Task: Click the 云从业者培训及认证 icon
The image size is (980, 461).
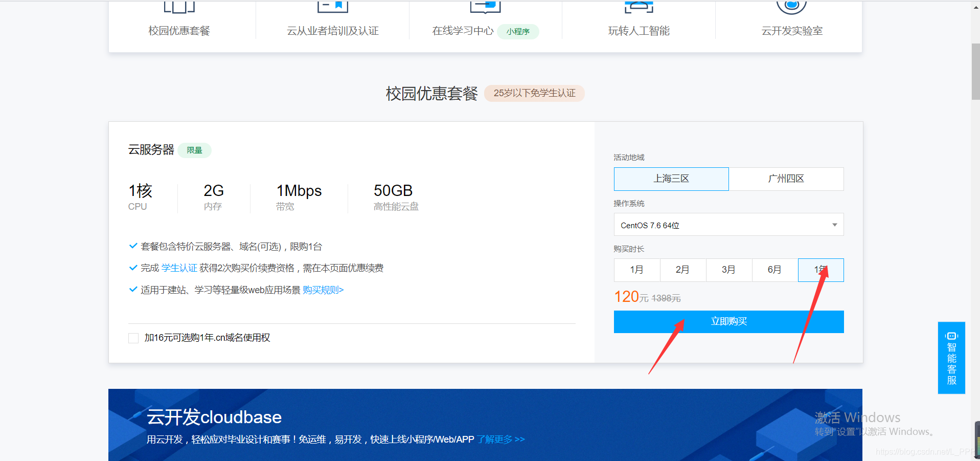Action: pos(332,6)
